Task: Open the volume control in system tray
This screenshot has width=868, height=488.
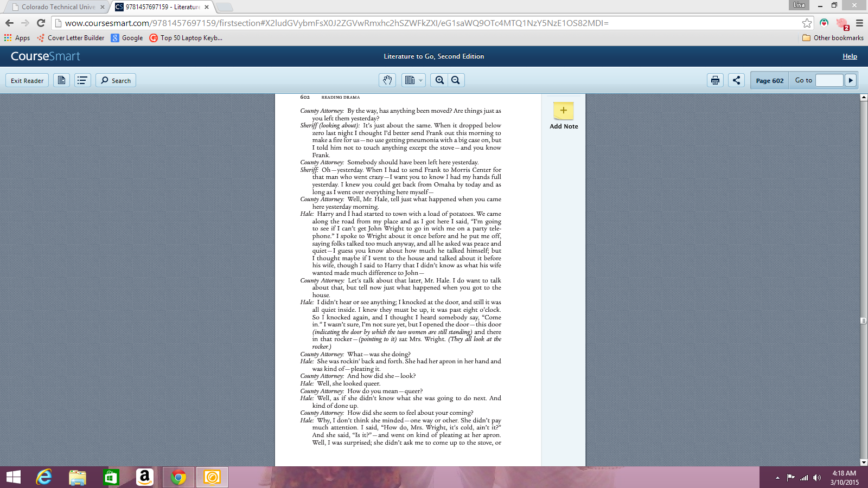Action: pyautogui.click(x=817, y=478)
